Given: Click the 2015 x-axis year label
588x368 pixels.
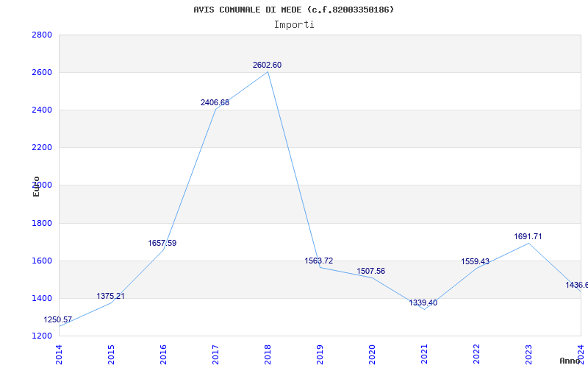Looking at the screenshot, I should [111, 355].
